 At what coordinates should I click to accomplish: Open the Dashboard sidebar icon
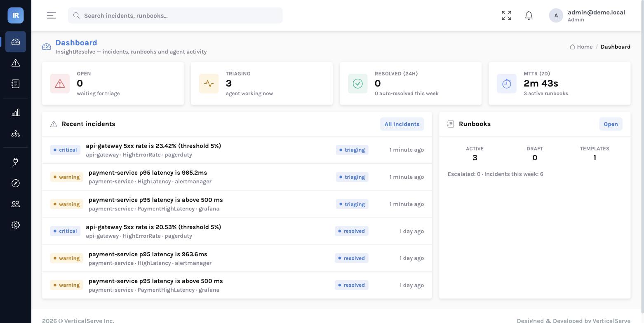(16, 42)
